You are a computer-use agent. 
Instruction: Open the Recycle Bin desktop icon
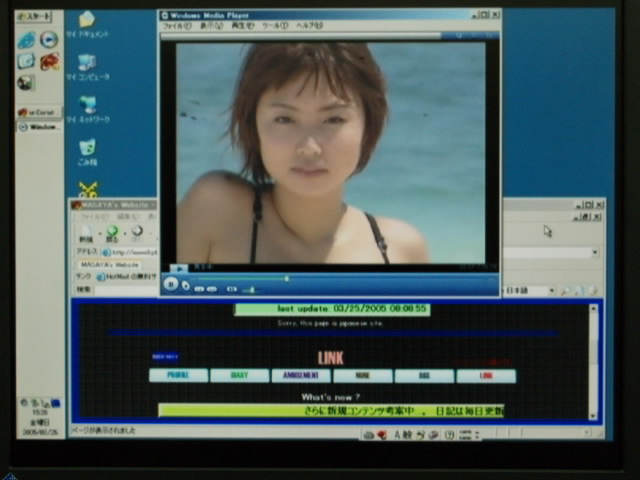pos(88,148)
